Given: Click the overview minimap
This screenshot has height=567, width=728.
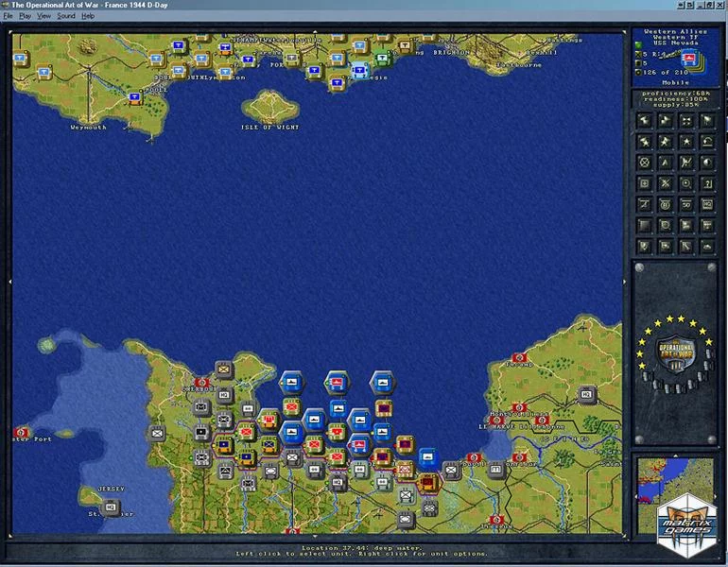Looking at the screenshot, I should click(x=676, y=495).
